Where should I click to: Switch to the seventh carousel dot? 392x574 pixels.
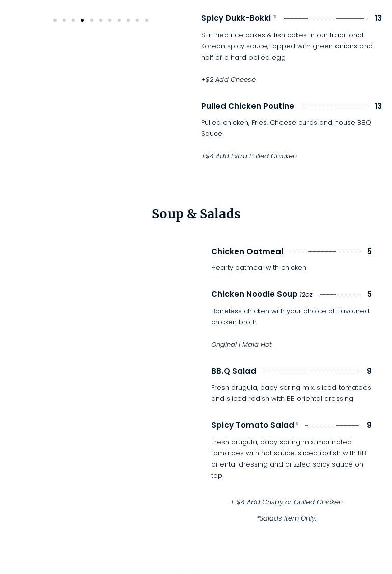(x=110, y=20)
